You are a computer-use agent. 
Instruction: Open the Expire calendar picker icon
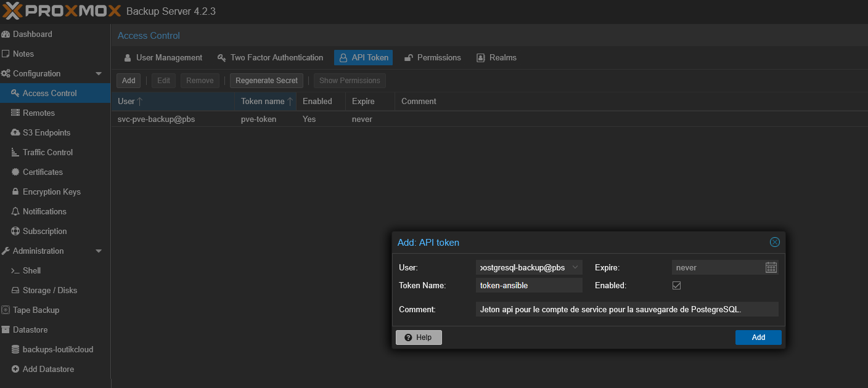coord(771,267)
